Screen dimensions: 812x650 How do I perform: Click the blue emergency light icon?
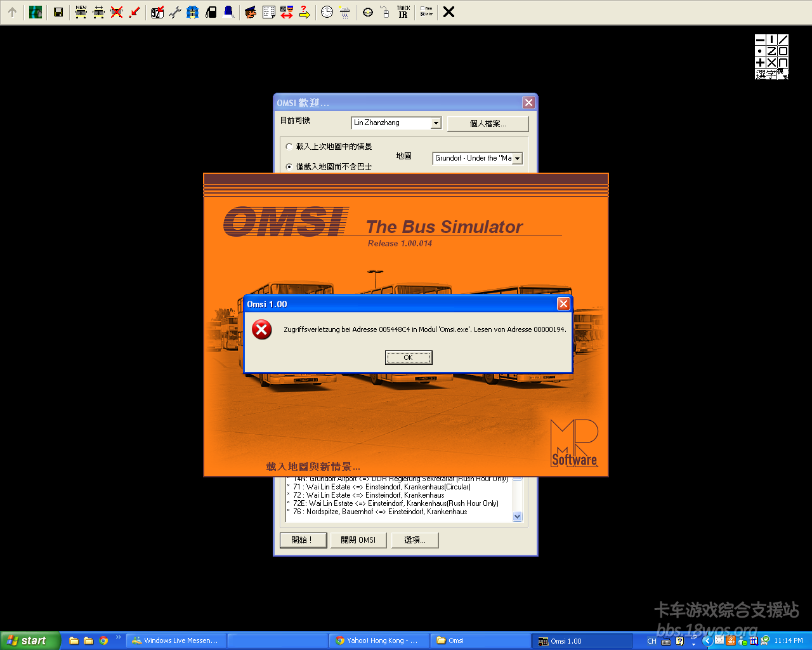[x=228, y=12]
